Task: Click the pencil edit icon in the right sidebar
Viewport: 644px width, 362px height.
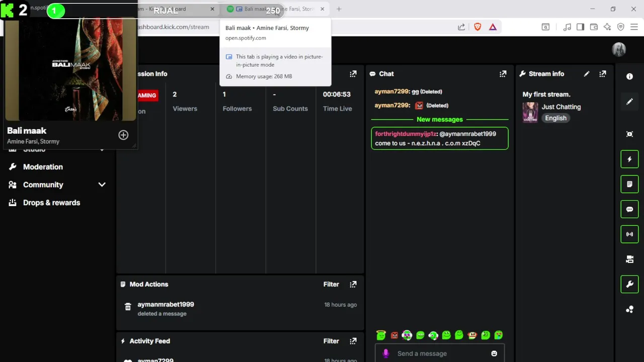Action: [x=629, y=102]
